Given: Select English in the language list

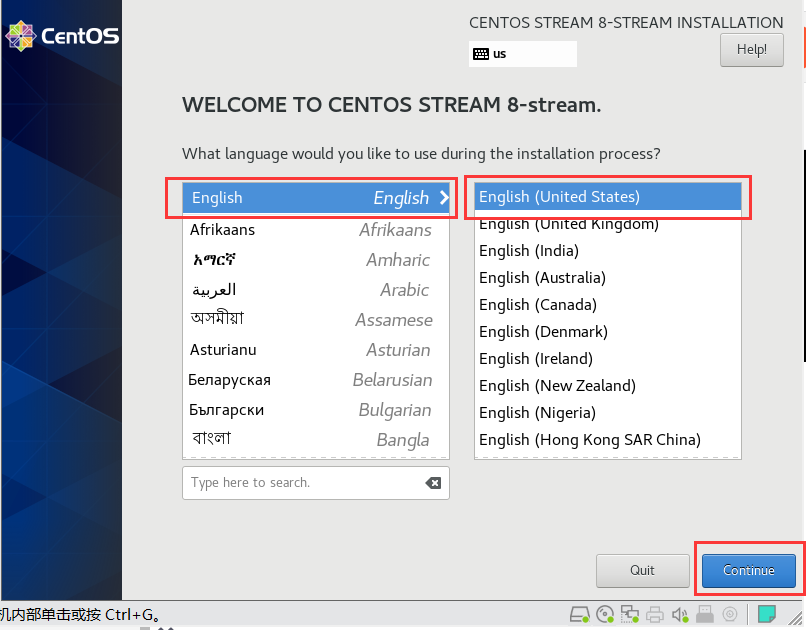Looking at the screenshot, I should [316, 198].
